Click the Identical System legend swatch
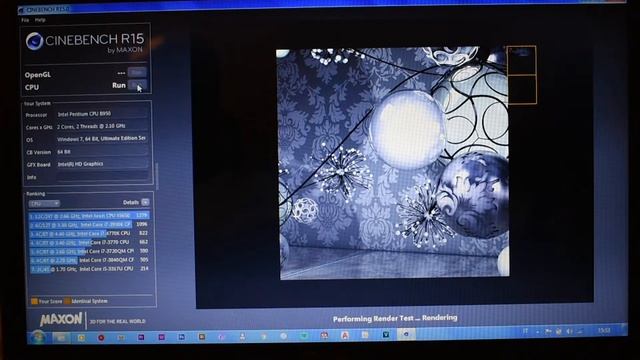Viewport: 640px width, 360px height. click(x=67, y=301)
